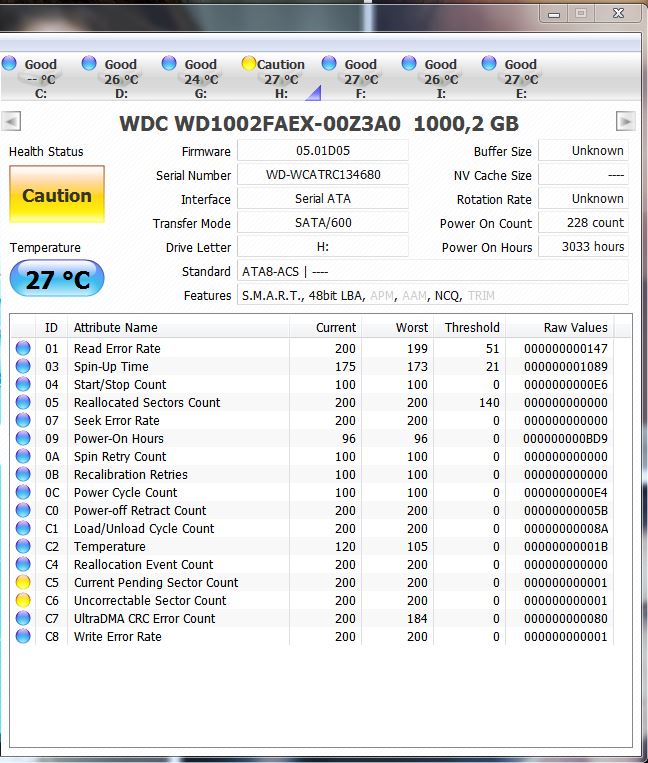Click the Firmware value 05.01D05
Screen dimensions: 648x763
[323, 151]
